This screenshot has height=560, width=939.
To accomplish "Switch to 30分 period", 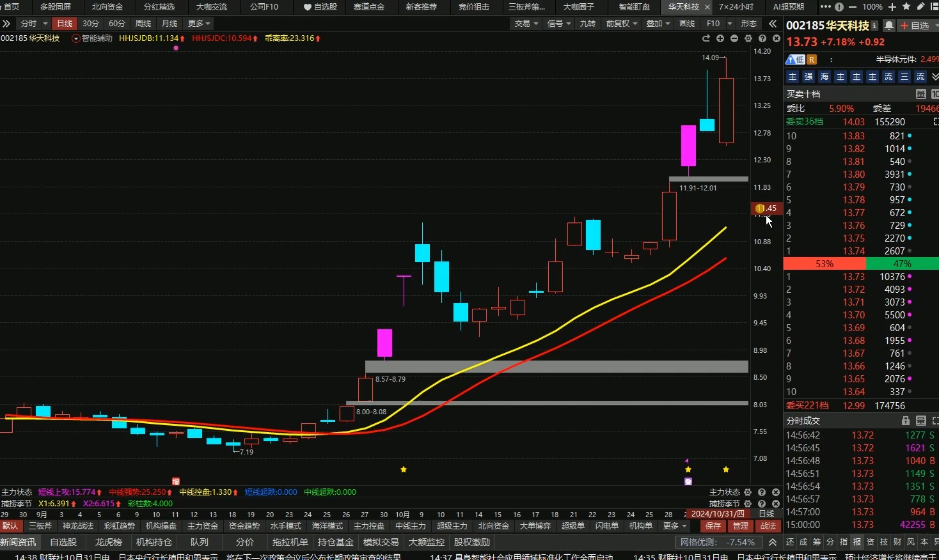I will coord(91,24).
